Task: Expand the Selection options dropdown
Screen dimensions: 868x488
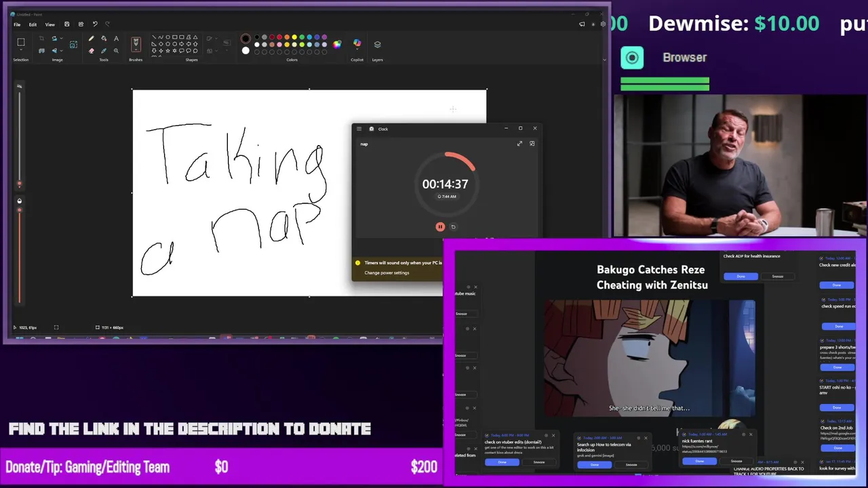Action: [21, 49]
